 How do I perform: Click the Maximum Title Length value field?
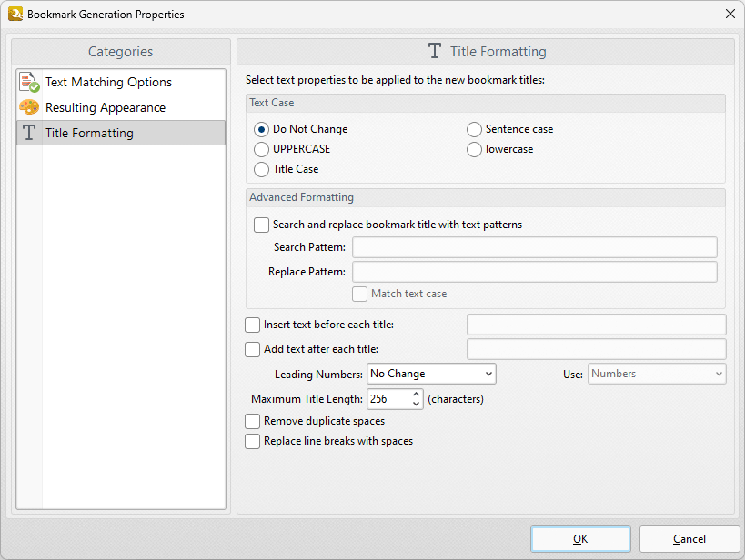(x=388, y=399)
